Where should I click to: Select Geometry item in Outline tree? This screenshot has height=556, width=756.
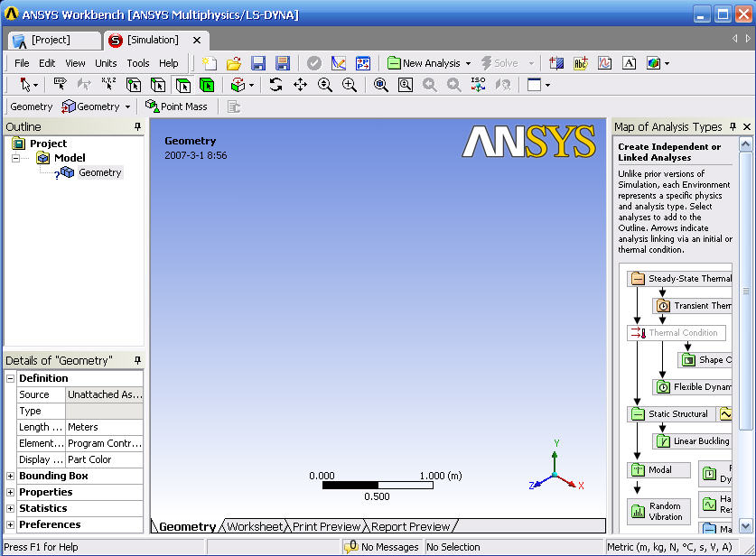[99, 172]
